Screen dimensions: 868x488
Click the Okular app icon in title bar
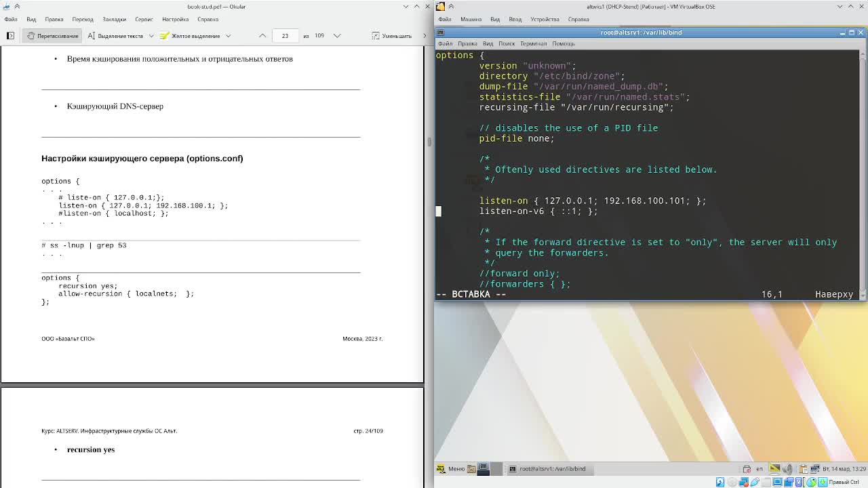click(x=6, y=6)
